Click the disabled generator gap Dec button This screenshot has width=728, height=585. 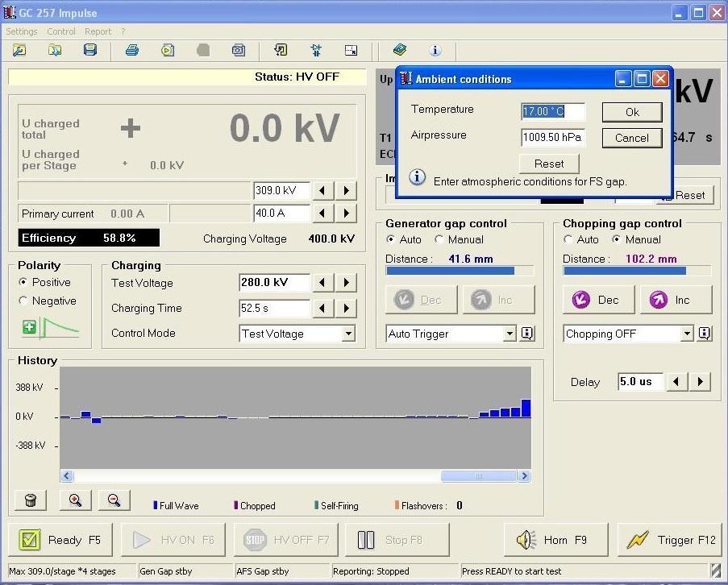click(421, 300)
